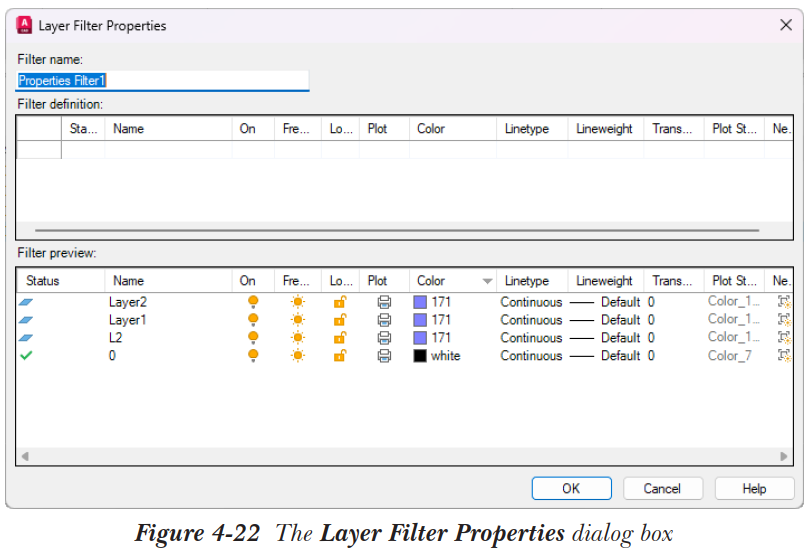Click the color 171 swatch for Layer1
Image resolution: width=808 pixels, height=560 pixels.
[420, 320]
